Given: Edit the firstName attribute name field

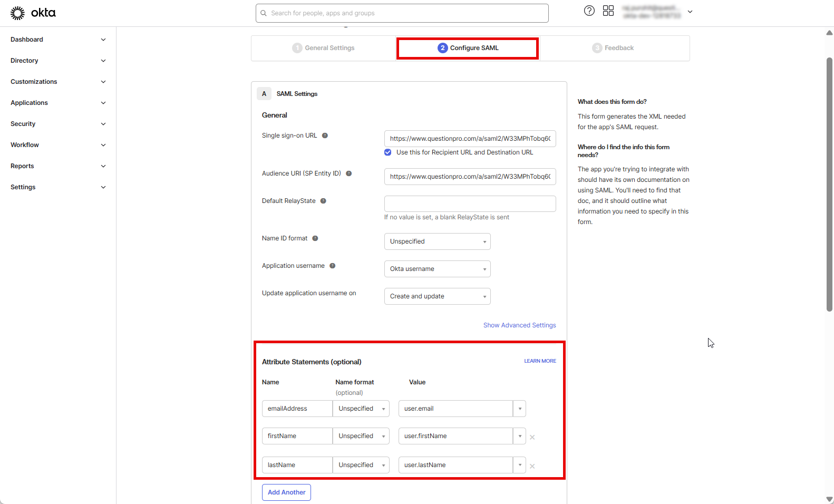Looking at the screenshot, I should tap(297, 436).
